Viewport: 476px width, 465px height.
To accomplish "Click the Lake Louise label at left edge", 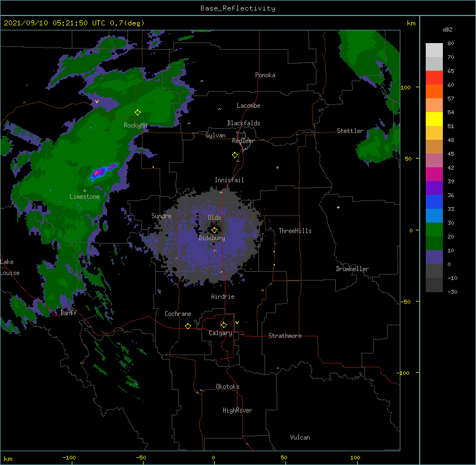I will point(10,267).
